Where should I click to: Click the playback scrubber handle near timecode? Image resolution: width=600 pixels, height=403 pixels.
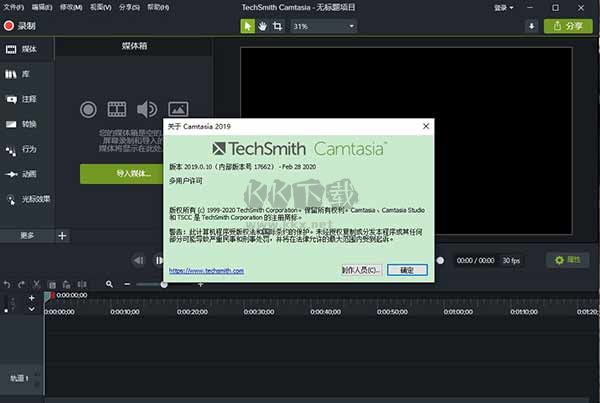point(440,261)
